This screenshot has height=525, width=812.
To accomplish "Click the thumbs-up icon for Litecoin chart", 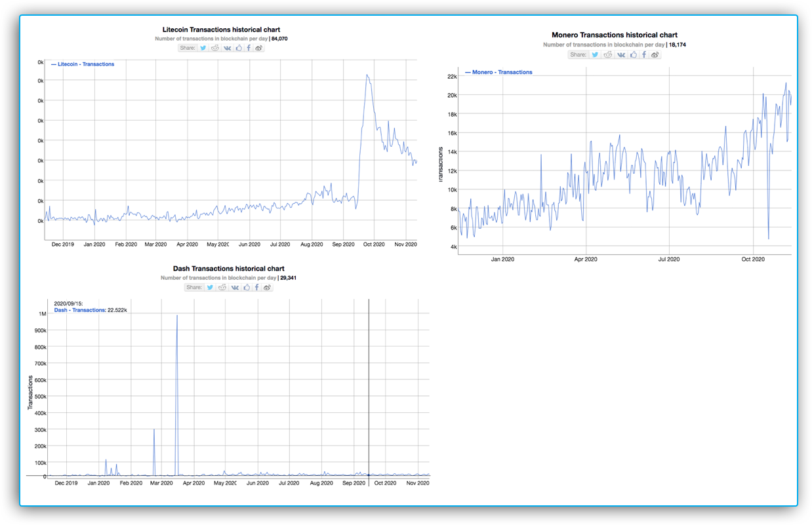I will 239,48.
